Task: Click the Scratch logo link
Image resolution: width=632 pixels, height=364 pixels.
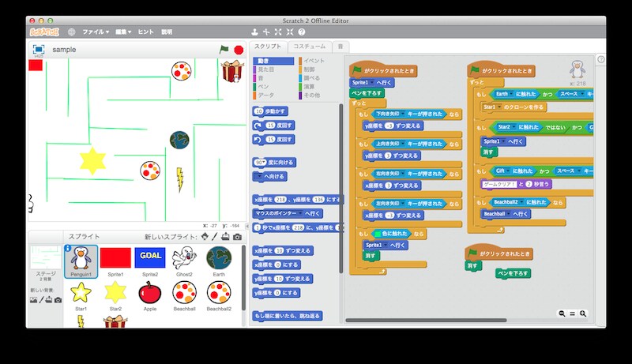Action: 43,32
